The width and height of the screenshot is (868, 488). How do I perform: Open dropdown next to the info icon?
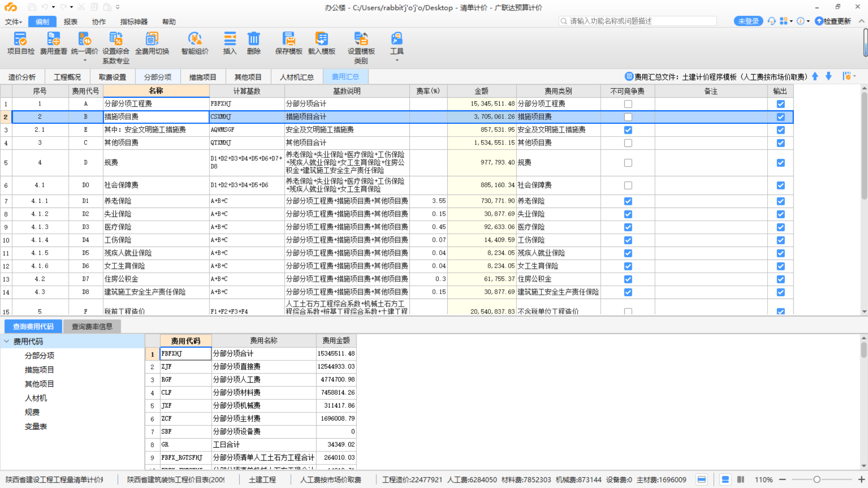pyautogui.click(x=808, y=21)
